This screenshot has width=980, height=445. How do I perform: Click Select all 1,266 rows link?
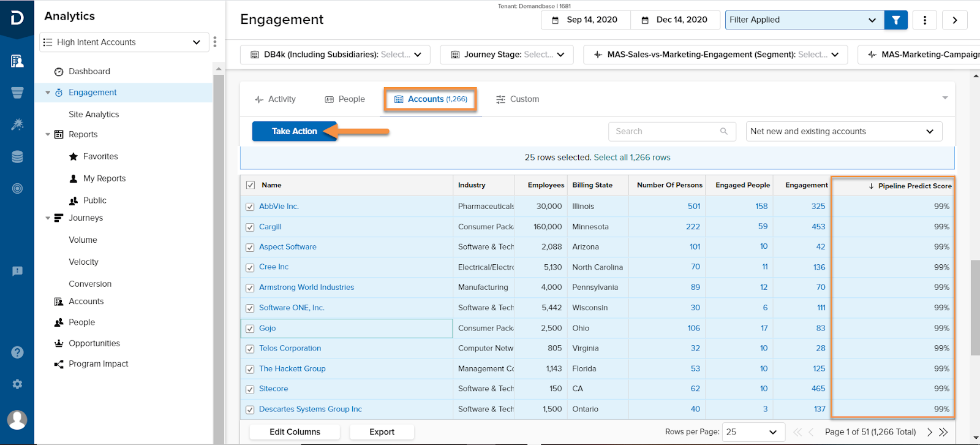pos(632,158)
